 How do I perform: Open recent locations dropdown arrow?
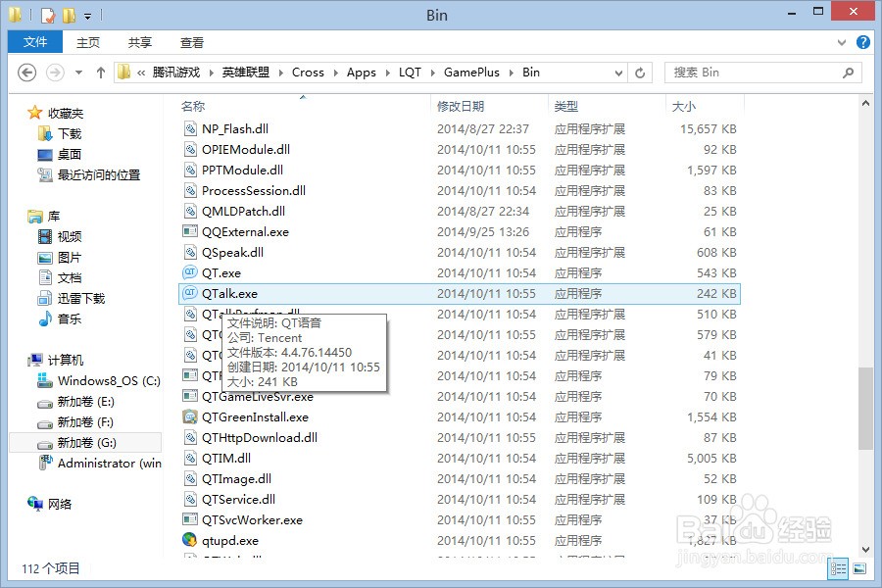click(78, 73)
